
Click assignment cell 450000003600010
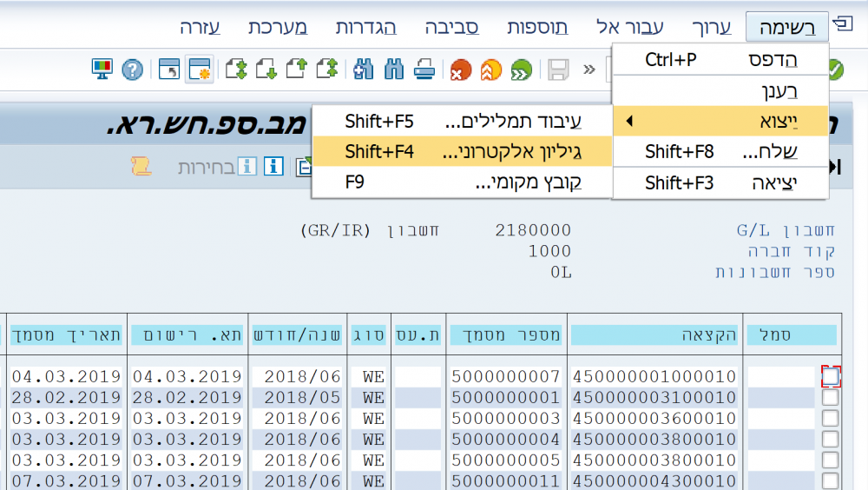pos(654,419)
